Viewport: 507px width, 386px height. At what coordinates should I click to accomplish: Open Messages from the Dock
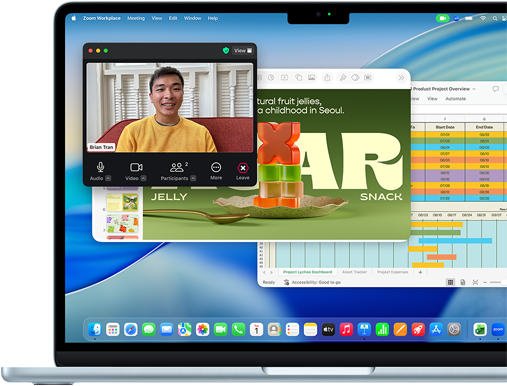coord(149,330)
